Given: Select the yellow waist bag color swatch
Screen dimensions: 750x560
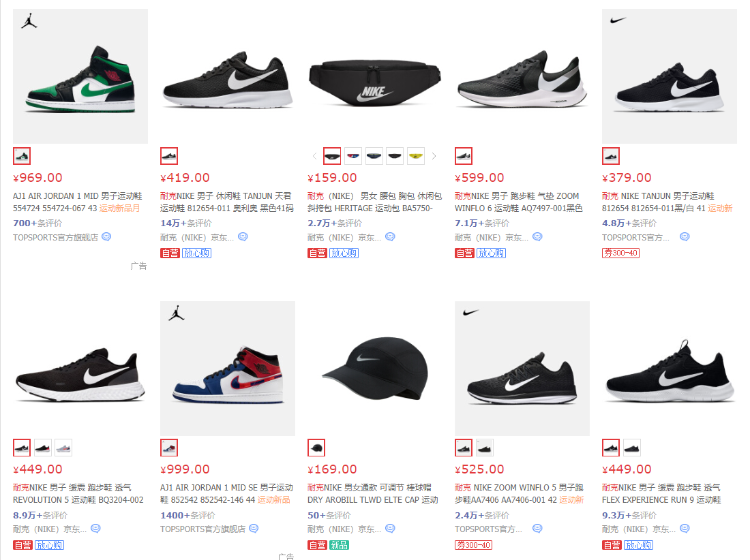Looking at the screenshot, I should click(x=416, y=156).
